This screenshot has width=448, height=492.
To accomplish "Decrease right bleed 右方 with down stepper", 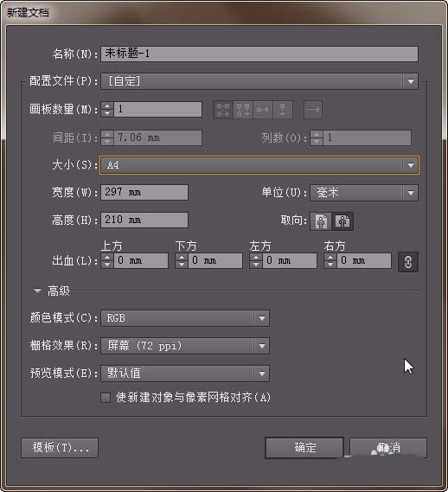I will [x=330, y=265].
